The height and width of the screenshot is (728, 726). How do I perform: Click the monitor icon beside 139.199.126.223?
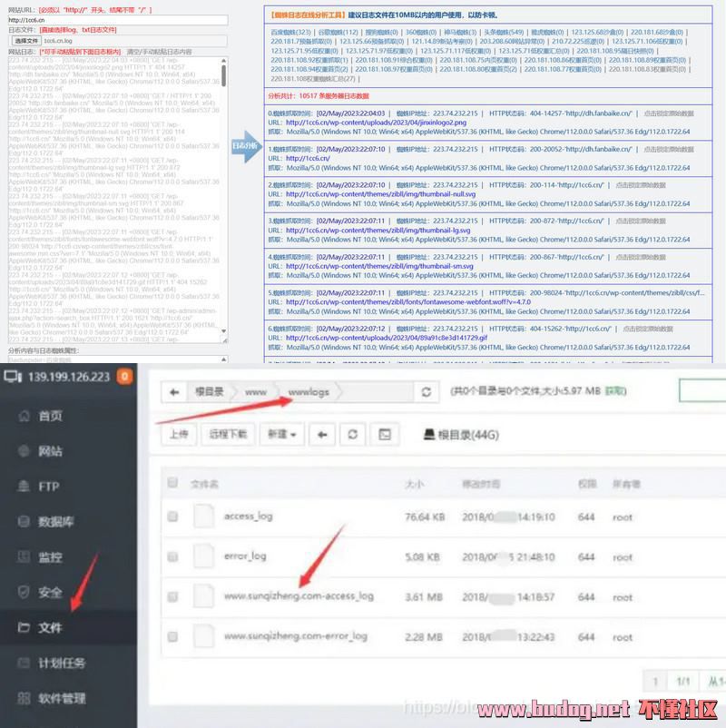point(13,377)
